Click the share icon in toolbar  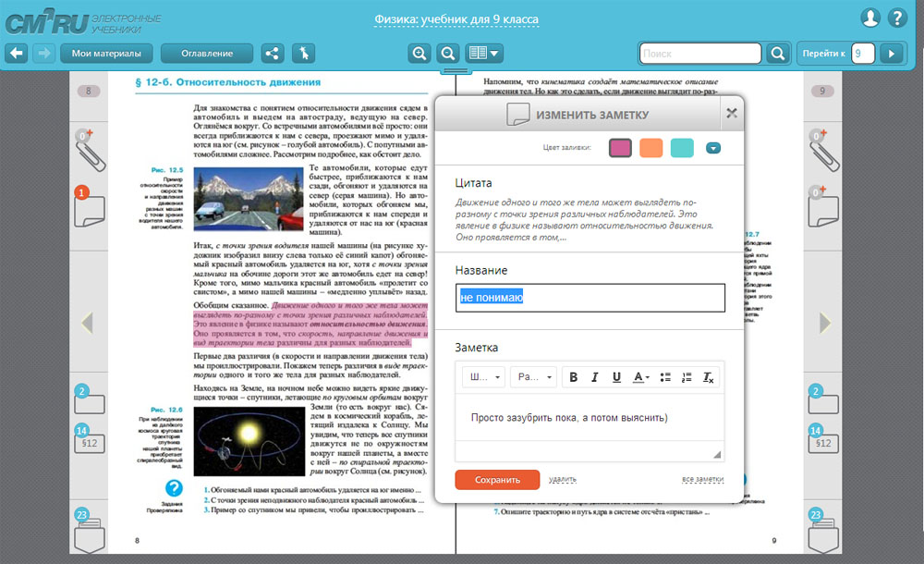click(273, 54)
